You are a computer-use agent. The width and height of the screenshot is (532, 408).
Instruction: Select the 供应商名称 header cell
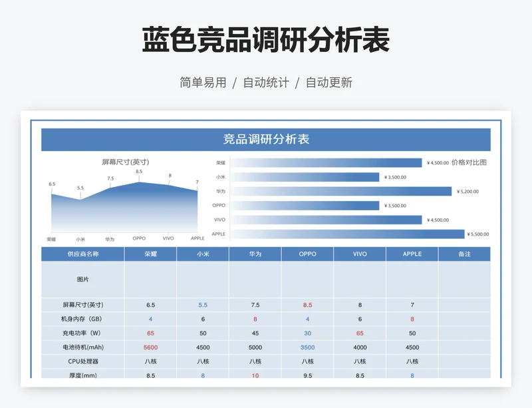point(82,254)
